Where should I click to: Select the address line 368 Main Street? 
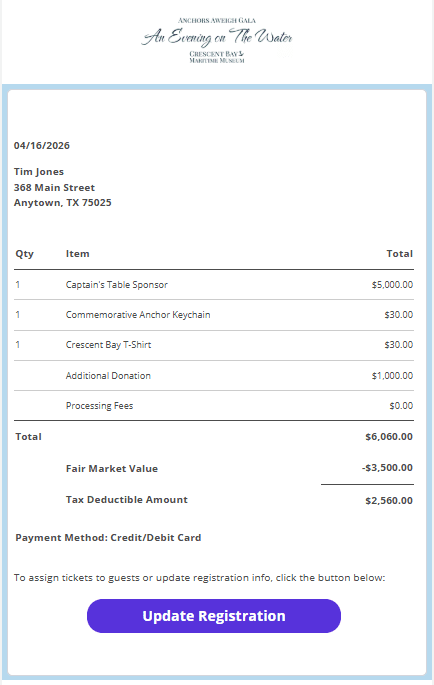tap(54, 187)
